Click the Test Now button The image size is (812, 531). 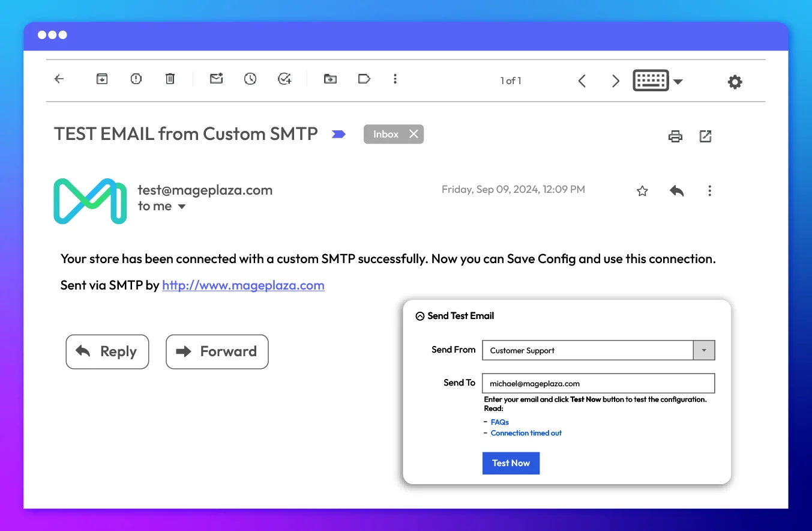tap(511, 463)
